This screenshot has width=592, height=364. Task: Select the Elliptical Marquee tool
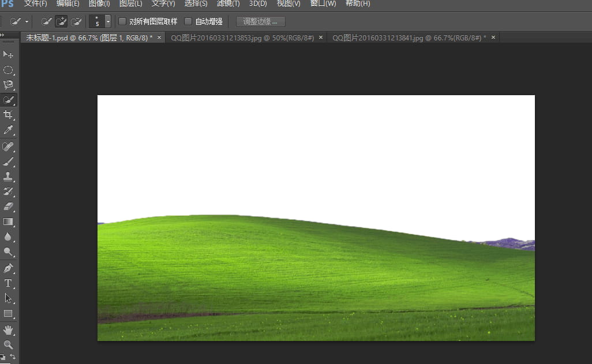pos(8,70)
